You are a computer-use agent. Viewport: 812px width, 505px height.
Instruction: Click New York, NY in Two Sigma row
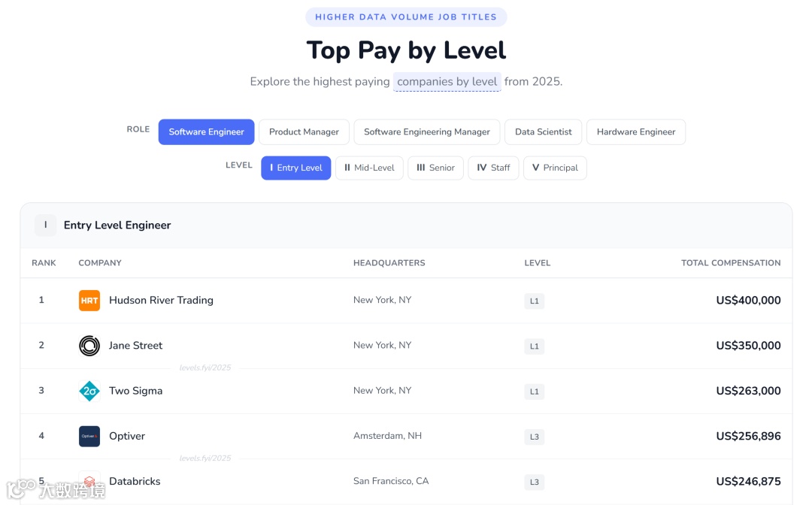[382, 390]
